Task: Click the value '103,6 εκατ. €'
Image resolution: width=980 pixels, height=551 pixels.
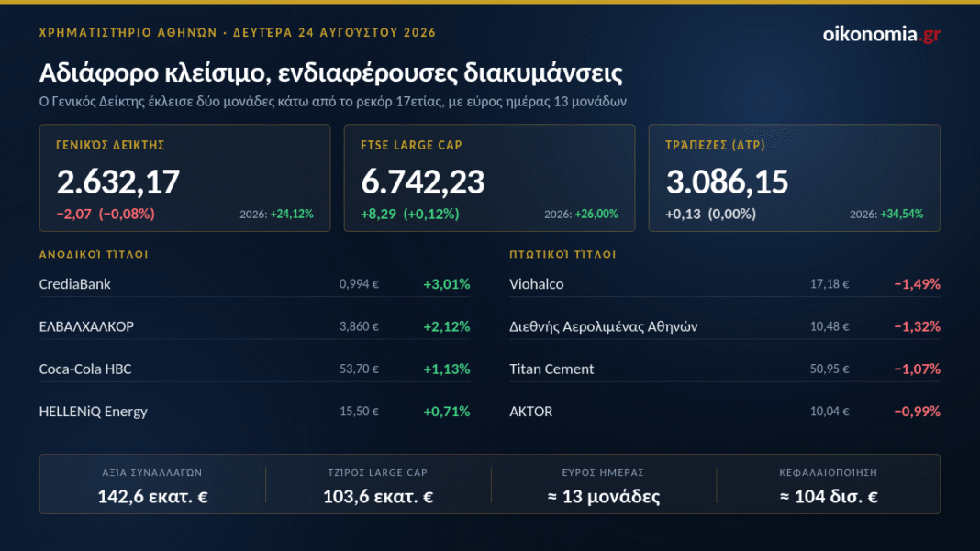Action: point(378,497)
